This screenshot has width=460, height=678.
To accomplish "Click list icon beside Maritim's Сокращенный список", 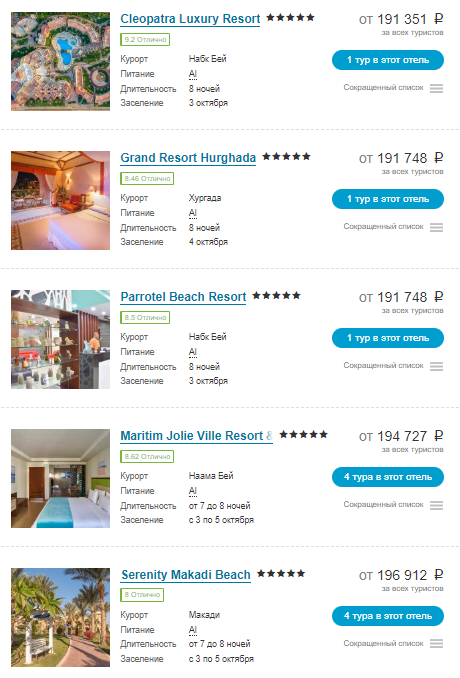I will pos(436,505).
